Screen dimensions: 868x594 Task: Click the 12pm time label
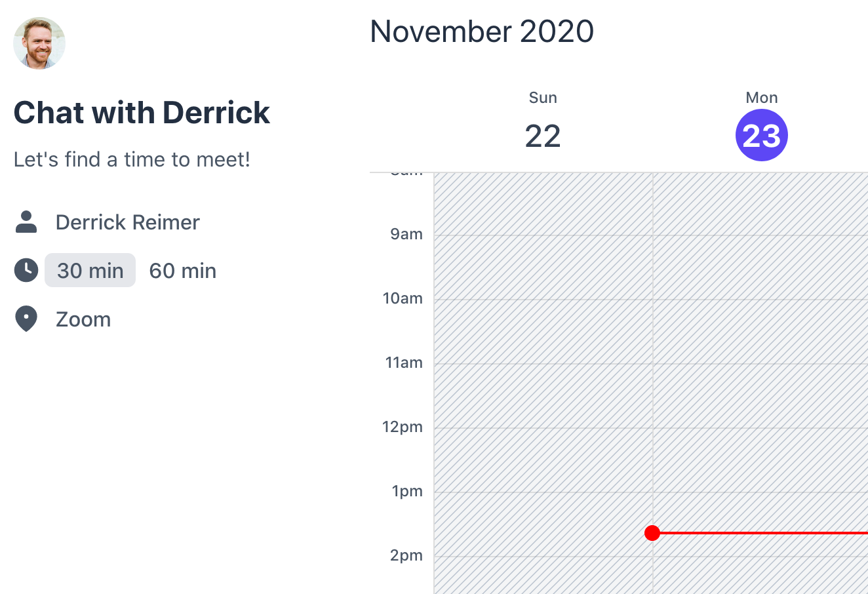click(403, 427)
